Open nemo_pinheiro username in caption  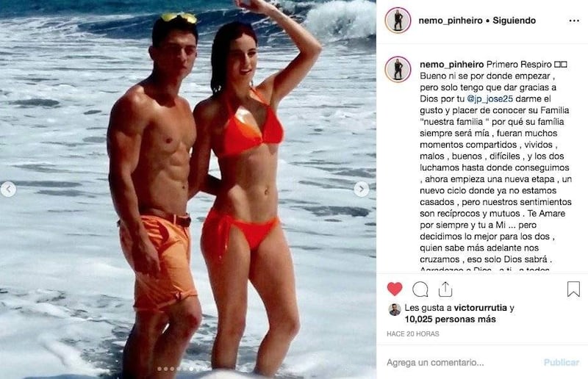[x=451, y=65]
